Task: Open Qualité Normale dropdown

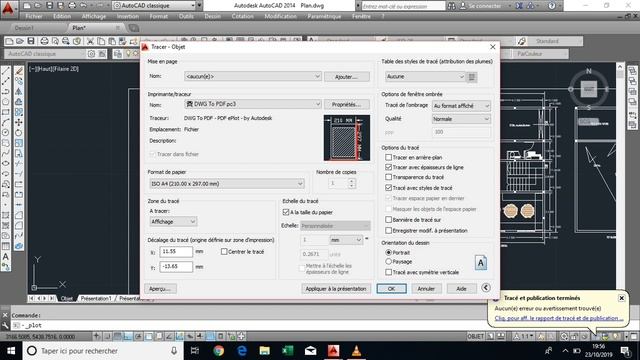Action: [461, 119]
